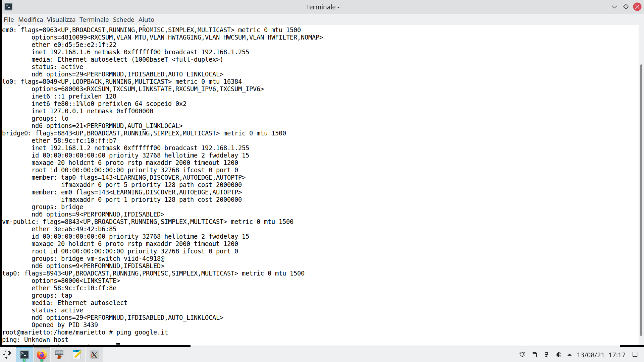The image size is (644, 362).
Task: Open Firefox from the taskbar
Action: pyautogui.click(x=42, y=354)
